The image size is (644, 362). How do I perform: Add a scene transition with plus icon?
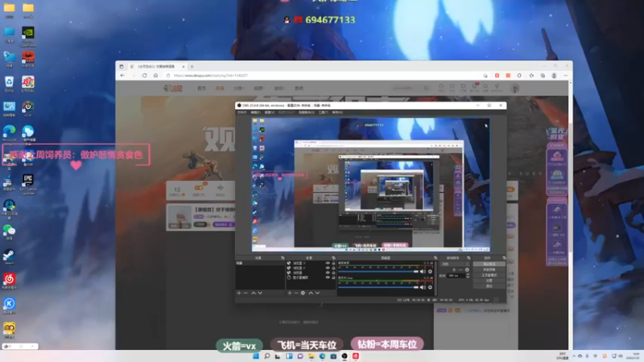point(454,269)
